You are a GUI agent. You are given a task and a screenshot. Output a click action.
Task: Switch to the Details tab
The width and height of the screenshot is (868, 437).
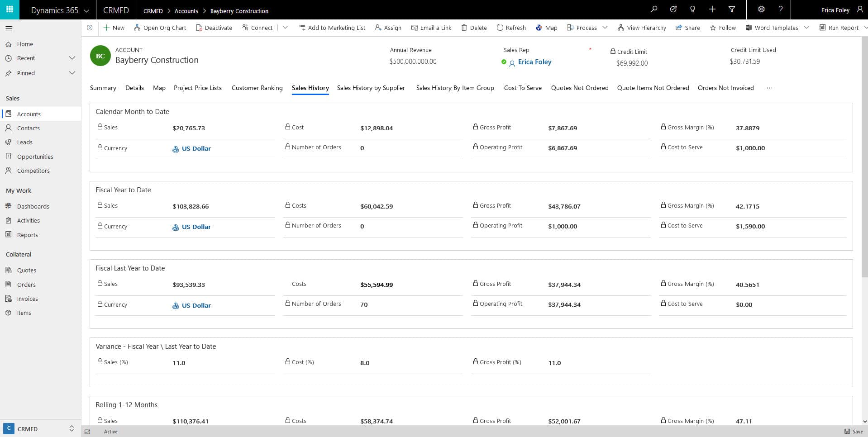(134, 88)
